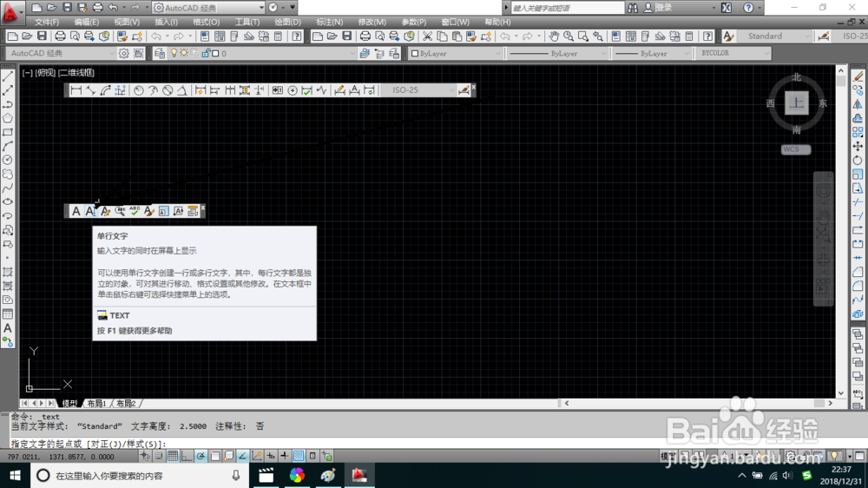Open the 修改(M) menu
Viewport: 868px width, 488px height.
(372, 23)
